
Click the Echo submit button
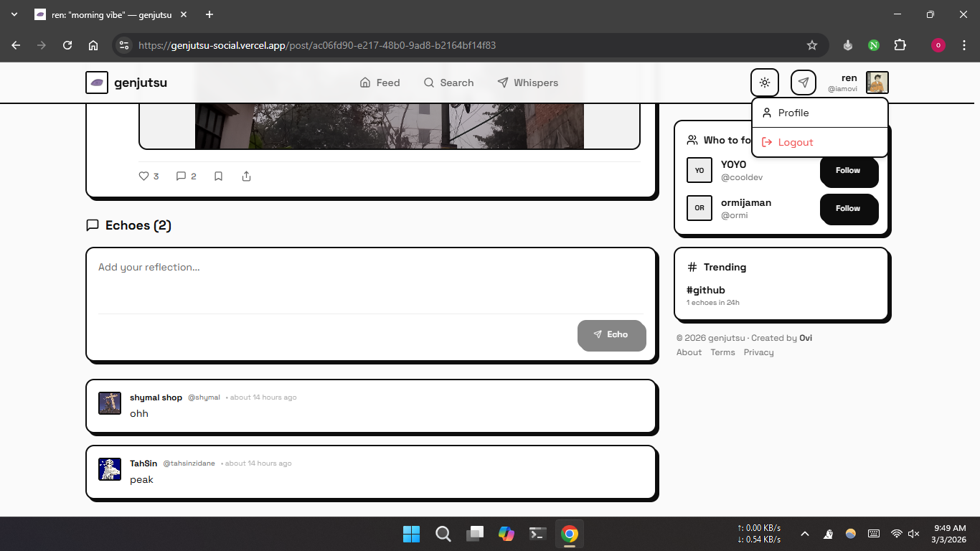point(611,334)
